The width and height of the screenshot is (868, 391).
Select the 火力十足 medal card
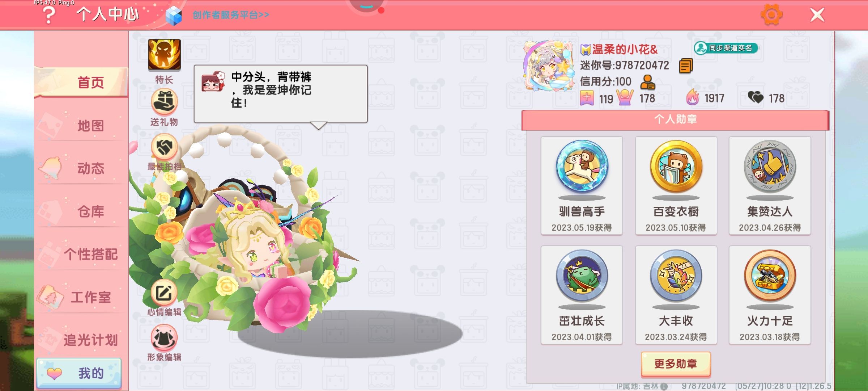coord(770,295)
